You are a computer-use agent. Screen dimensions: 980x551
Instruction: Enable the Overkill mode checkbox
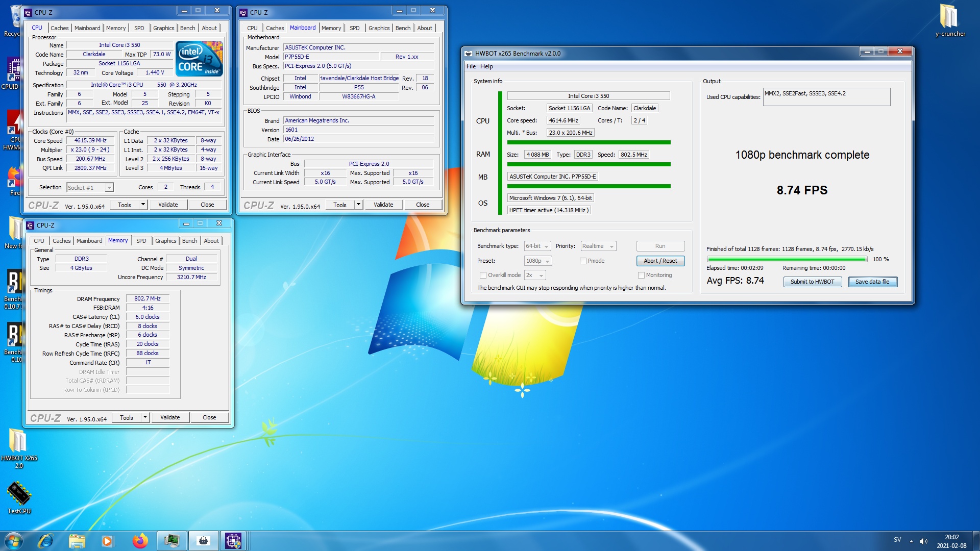483,275
